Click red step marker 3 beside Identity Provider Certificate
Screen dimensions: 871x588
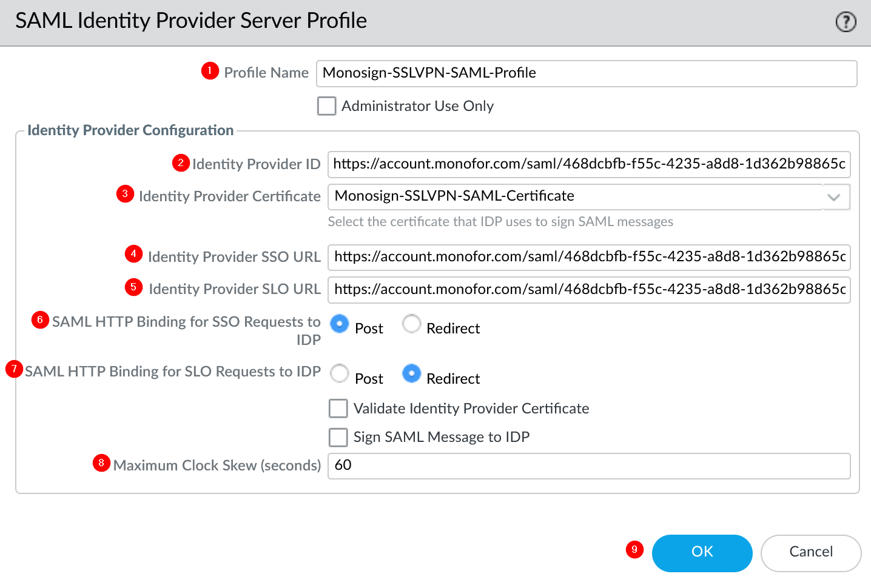(x=125, y=194)
